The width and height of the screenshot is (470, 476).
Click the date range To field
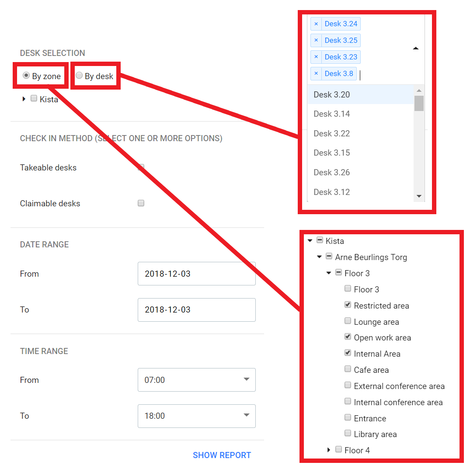[x=197, y=309]
